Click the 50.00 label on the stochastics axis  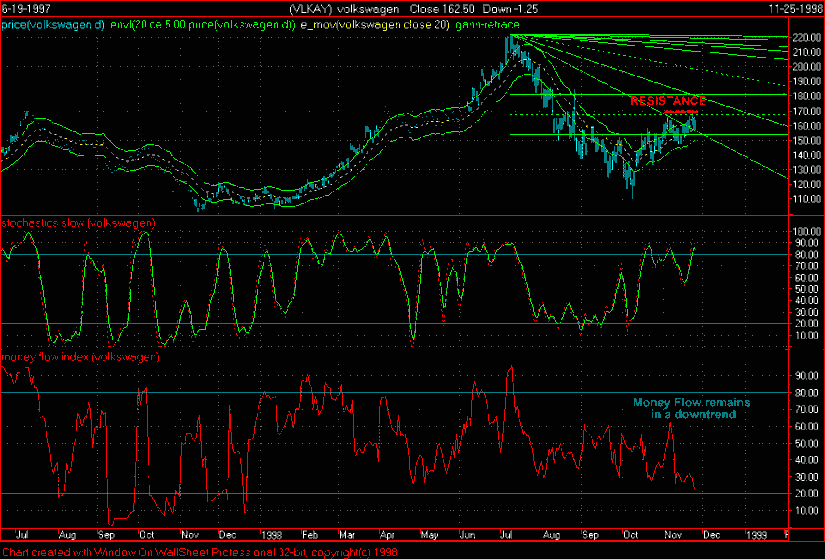(x=808, y=289)
